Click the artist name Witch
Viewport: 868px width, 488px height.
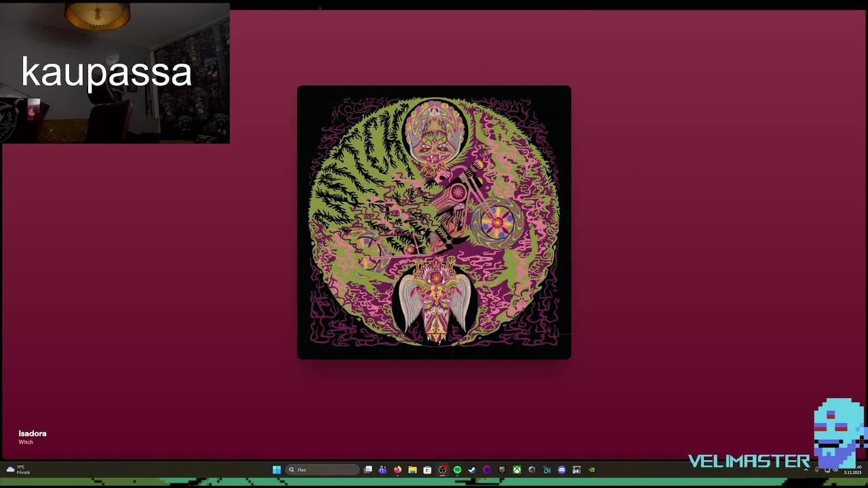pos(26,443)
